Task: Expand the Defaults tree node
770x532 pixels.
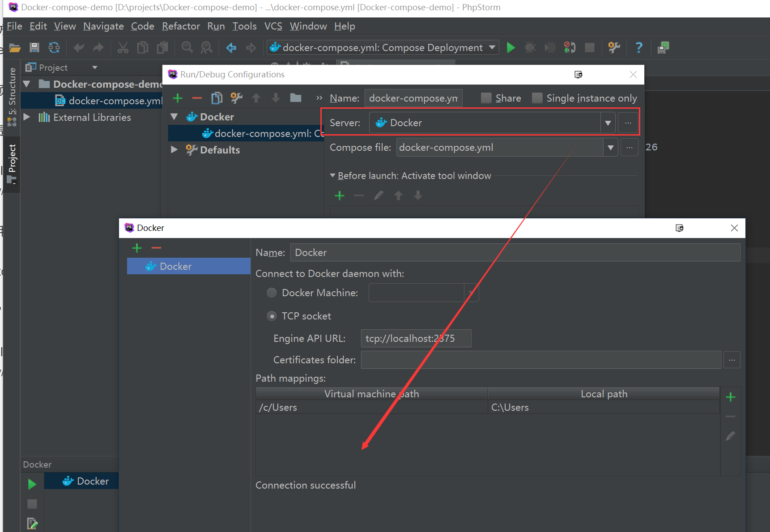Action: pos(174,150)
